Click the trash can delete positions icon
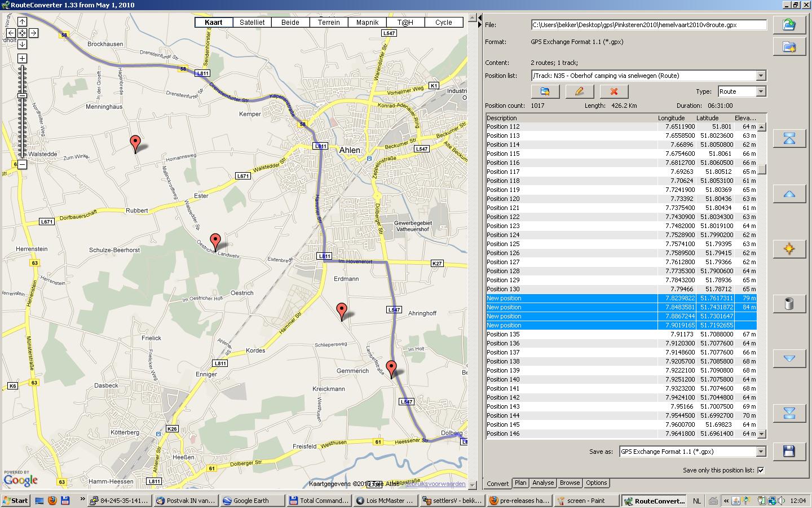812x508 pixels. tap(789, 304)
